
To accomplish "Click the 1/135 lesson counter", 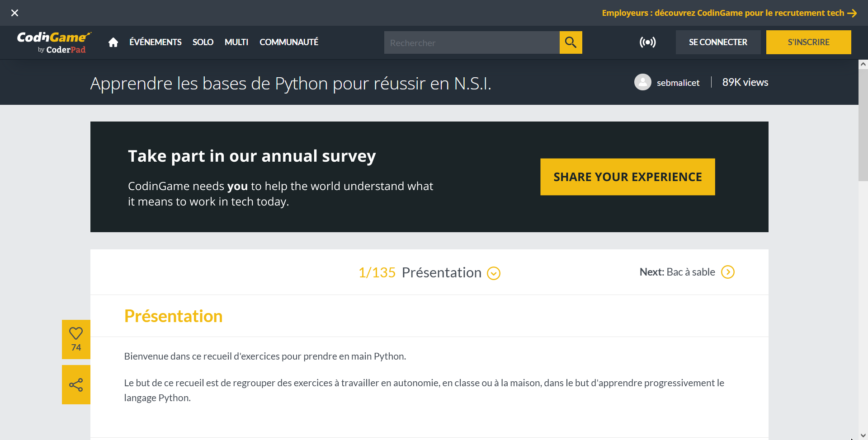I will click(x=377, y=272).
